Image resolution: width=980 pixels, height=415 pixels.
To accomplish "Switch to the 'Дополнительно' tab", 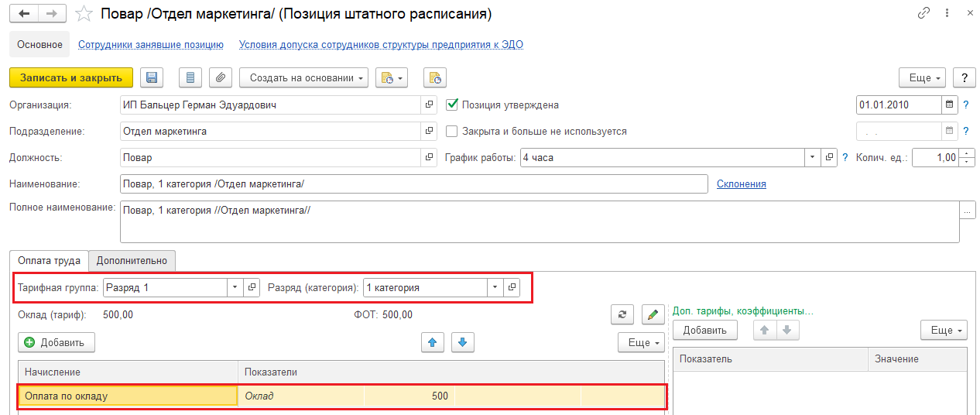I will pos(132,260).
